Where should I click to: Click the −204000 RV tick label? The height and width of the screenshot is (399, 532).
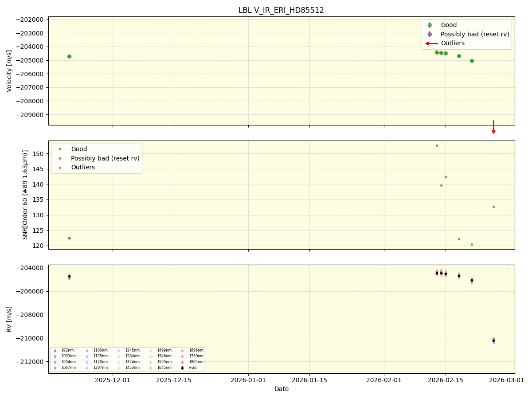[x=31, y=268]
